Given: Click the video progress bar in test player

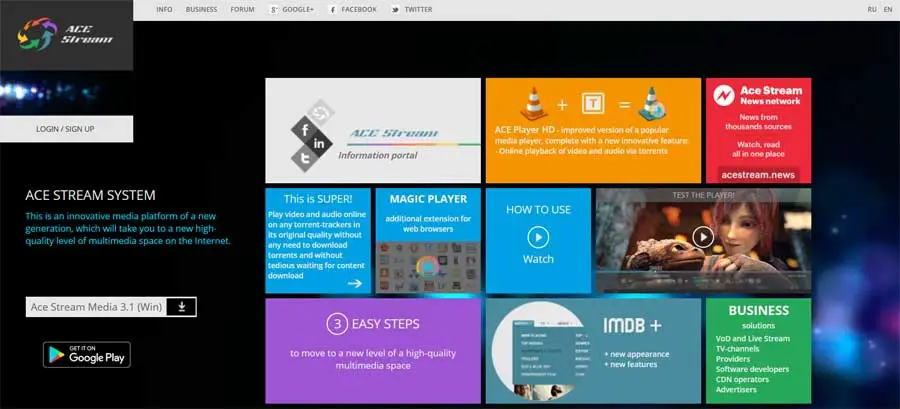Looking at the screenshot, I should (703, 271).
